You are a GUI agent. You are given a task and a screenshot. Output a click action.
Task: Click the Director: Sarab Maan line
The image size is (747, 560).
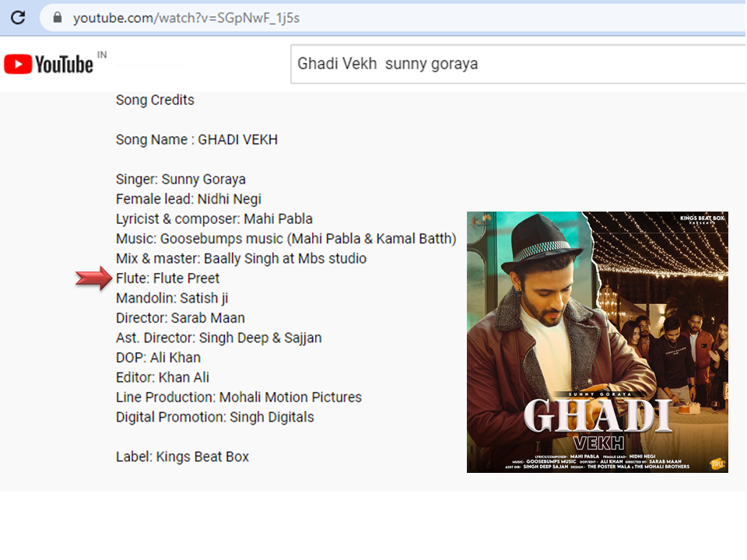click(180, 318)
